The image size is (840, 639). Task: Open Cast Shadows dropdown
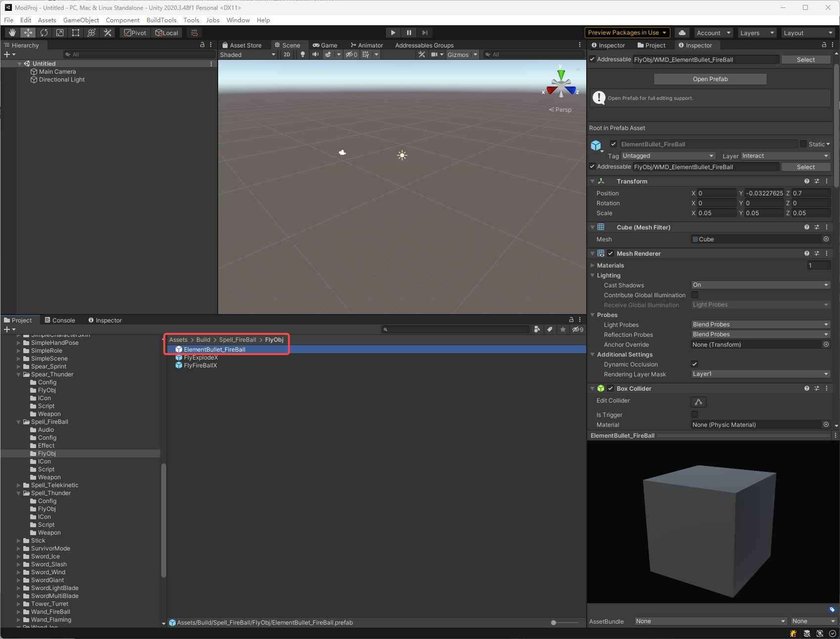pyautogui.click(x=760, y=285)
